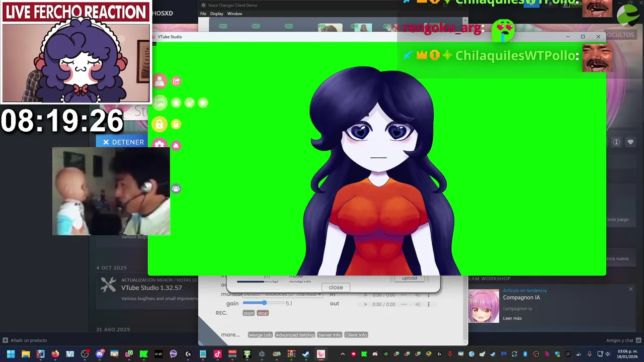Open the monitor audio device dropdown
The height and width of the screenshot is (362, 644).
point(282,294)
